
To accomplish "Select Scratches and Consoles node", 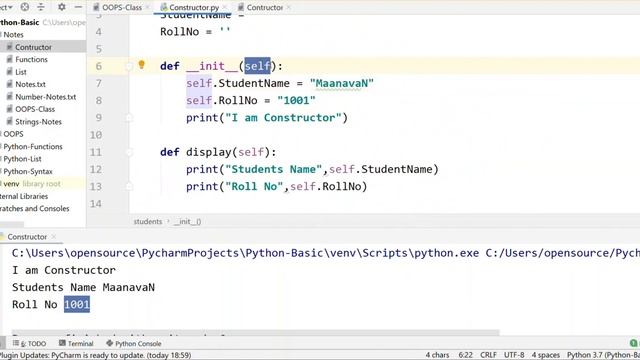I will (x=34, y=209).
